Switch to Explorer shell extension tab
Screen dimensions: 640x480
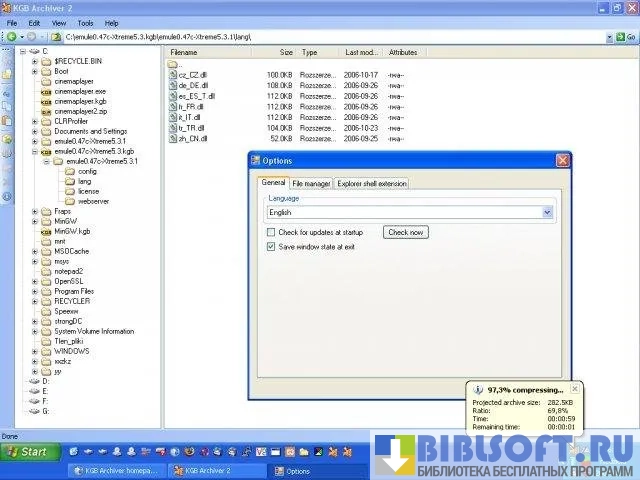(371, 183)
